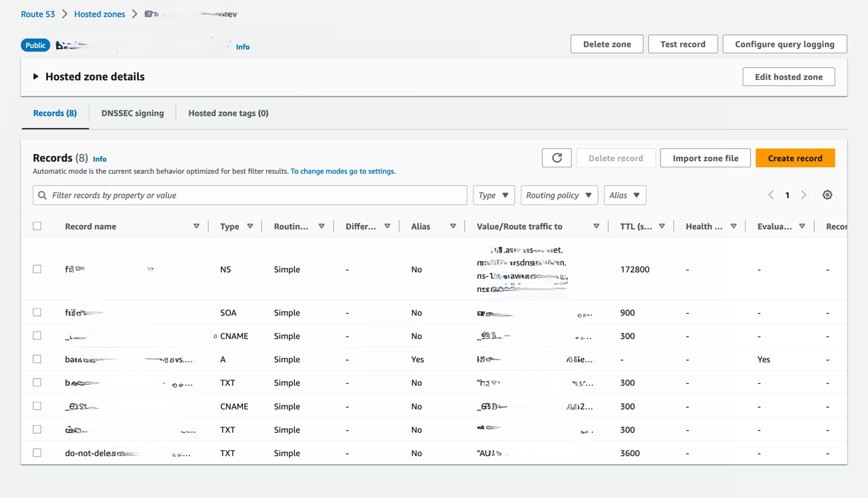This screenshot has width=868, height=498.
Task: Click Route 53 breadcrumb link
Action: 38,14
